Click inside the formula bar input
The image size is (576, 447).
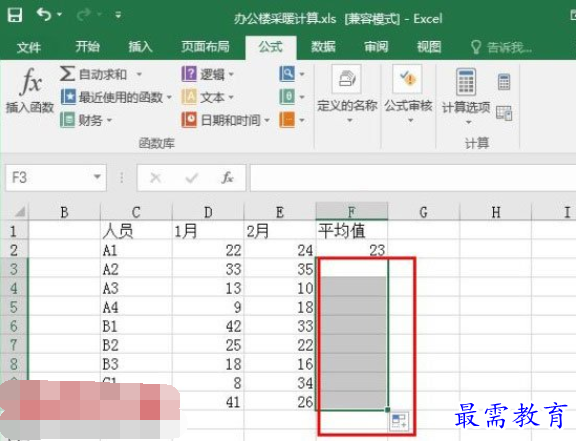coord(413,178)
